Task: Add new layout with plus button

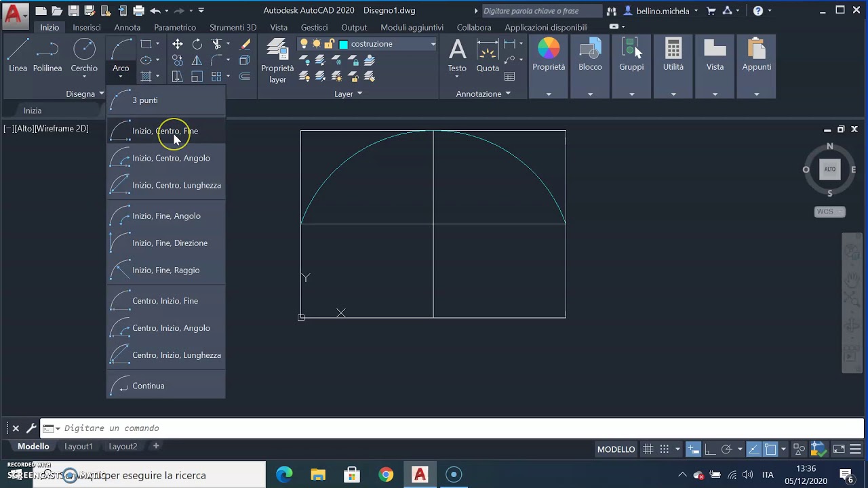Action: [156, 446]
